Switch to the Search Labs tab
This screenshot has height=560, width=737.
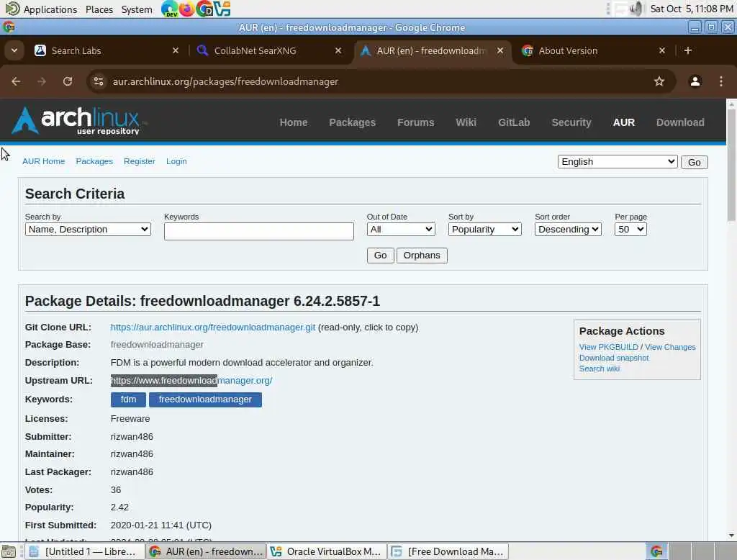click(107, 50)
